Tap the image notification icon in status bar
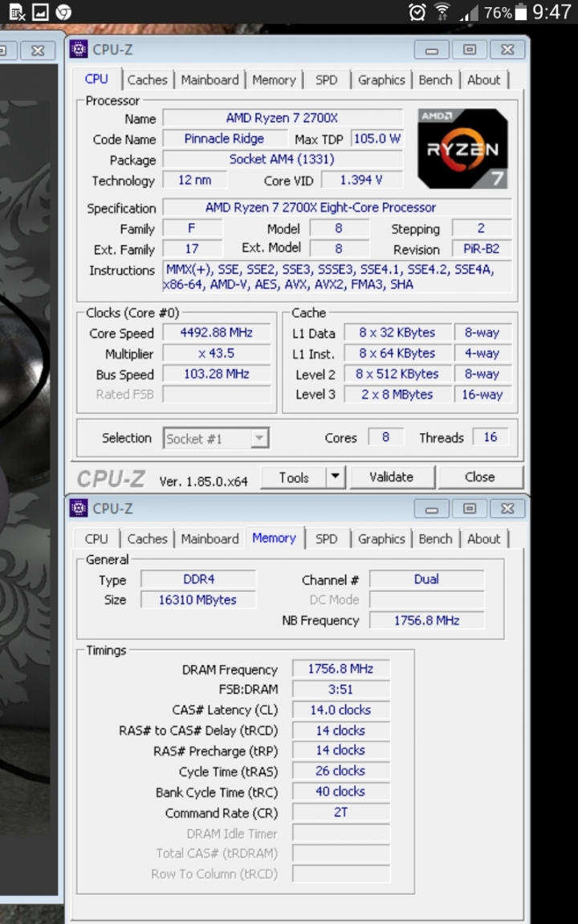Viewport: 578px width, 924px height. pyautogui.click(x=40, y=12)
